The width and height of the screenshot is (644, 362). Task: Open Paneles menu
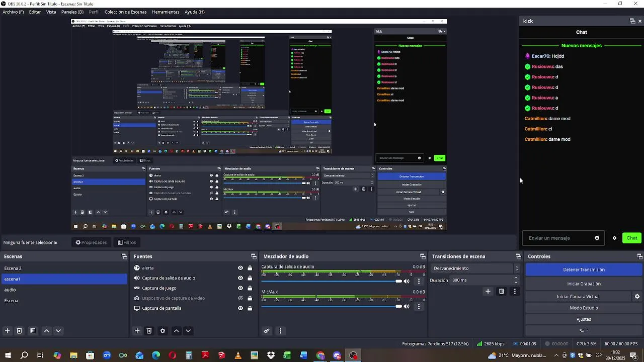(72, 12)
